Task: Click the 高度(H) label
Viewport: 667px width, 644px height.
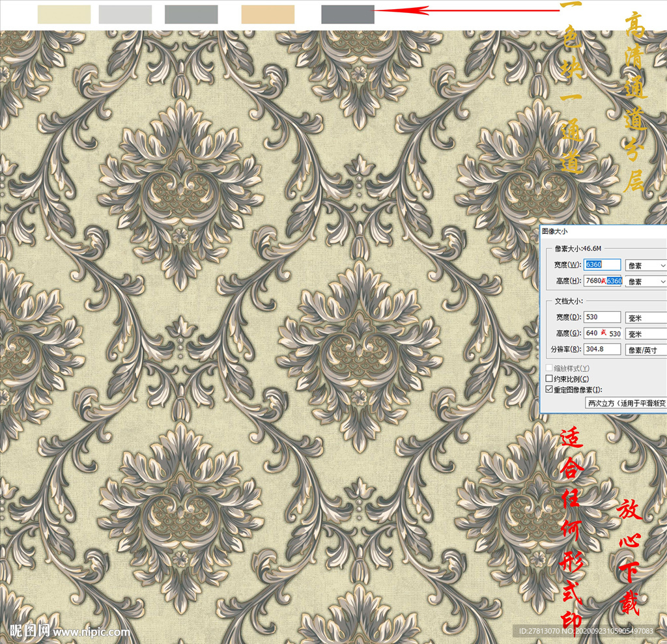Action: pyautogui.click(x=569, y=281)
